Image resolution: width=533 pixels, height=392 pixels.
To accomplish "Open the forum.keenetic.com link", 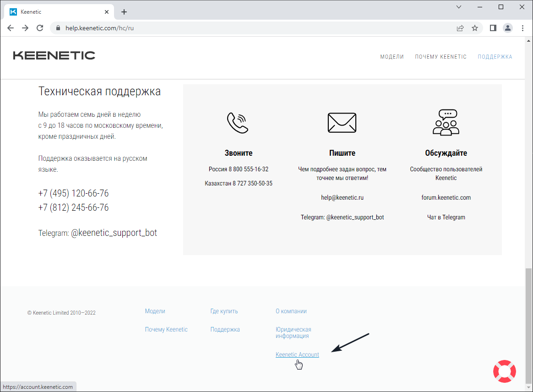I will pos(446,197).
